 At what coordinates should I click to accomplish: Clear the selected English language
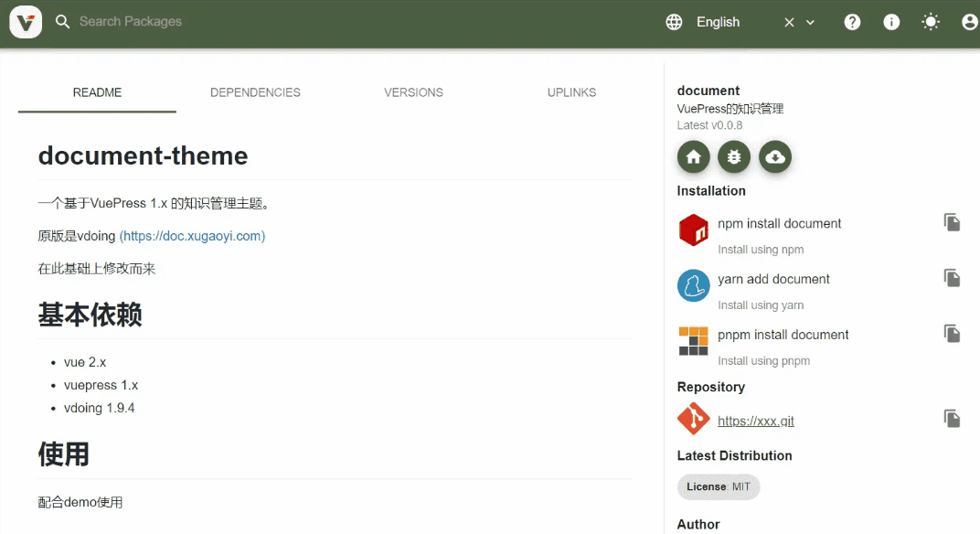point(789,23)
